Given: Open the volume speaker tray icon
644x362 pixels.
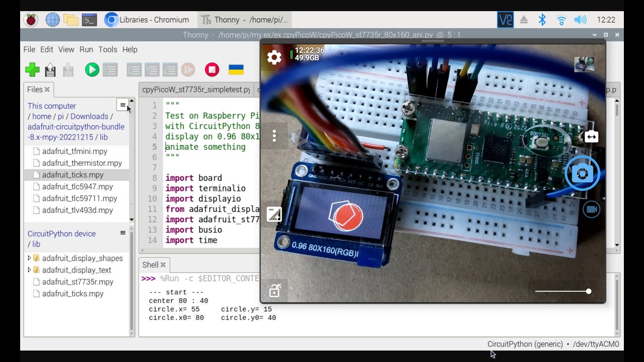Looking at the screenshot, I should (581, 20).
